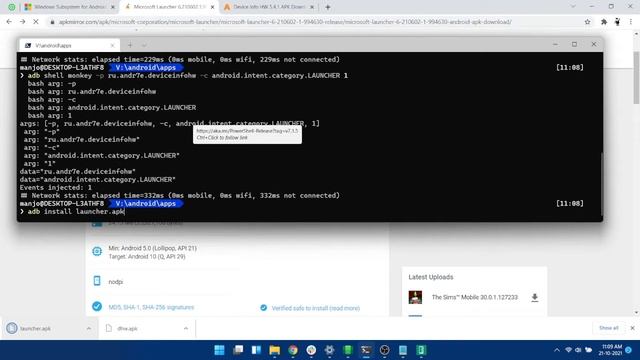Launch File Explorer from taskbar
The height and width of the screenshot is (360, 640).
(275, 350)
